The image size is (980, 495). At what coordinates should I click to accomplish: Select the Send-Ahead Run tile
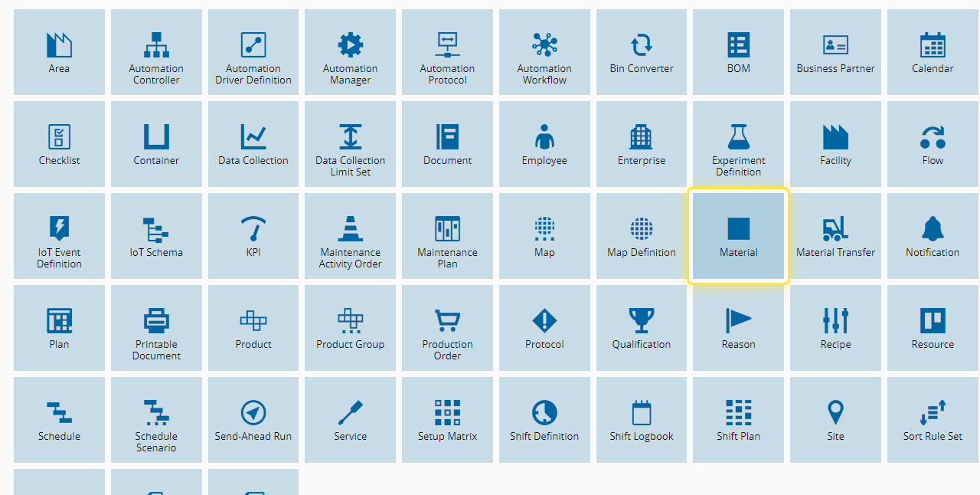253,420
